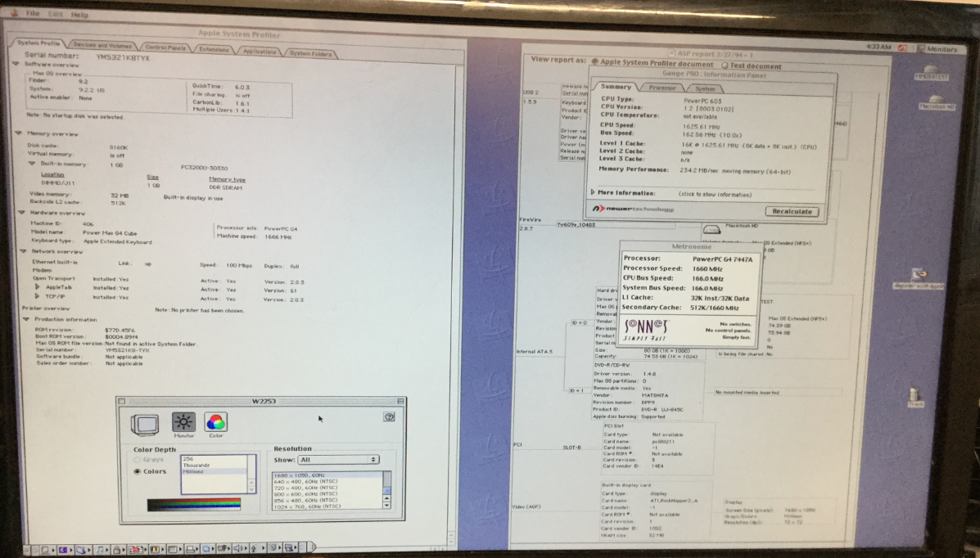Click the Recalculate button
The height and width of the screenshot is (558, 980).
point(791,212)
